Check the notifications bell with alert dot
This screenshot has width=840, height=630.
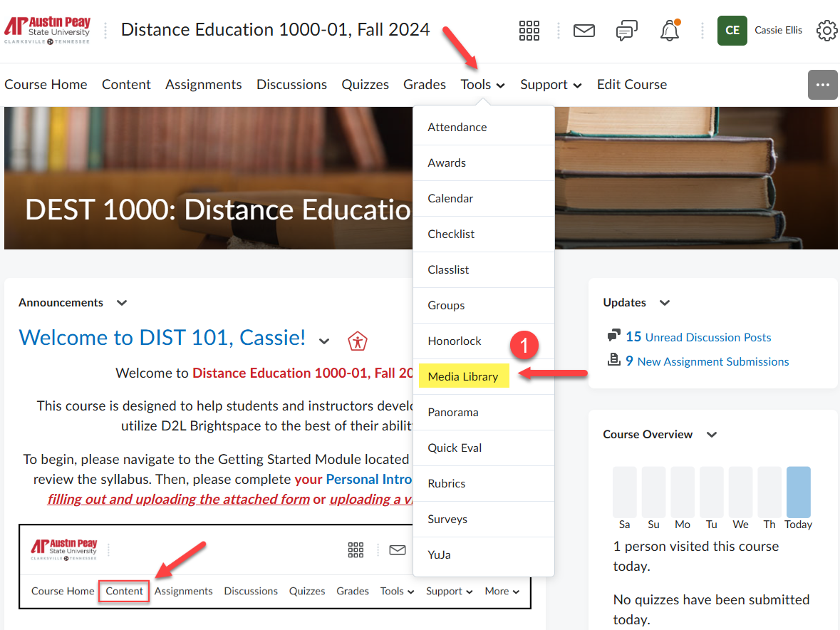[669, 31]
